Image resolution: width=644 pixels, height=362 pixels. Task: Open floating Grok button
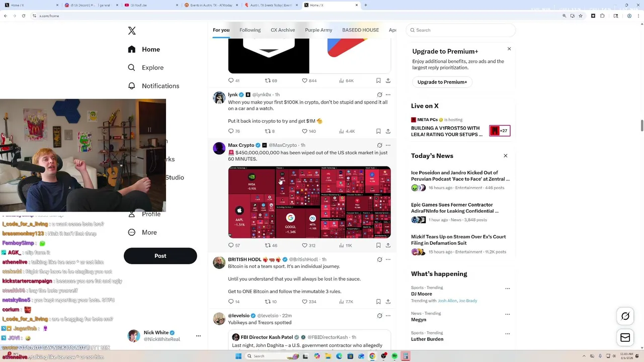click(625, 316)
